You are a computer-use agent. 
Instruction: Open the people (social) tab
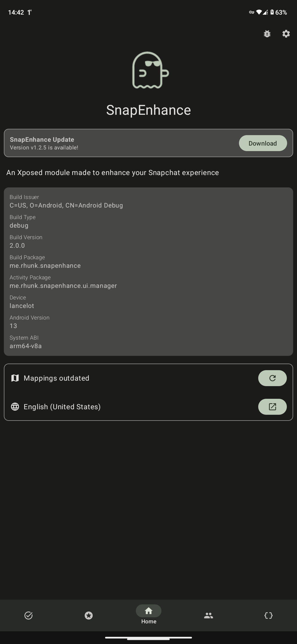tap(208, 615)
